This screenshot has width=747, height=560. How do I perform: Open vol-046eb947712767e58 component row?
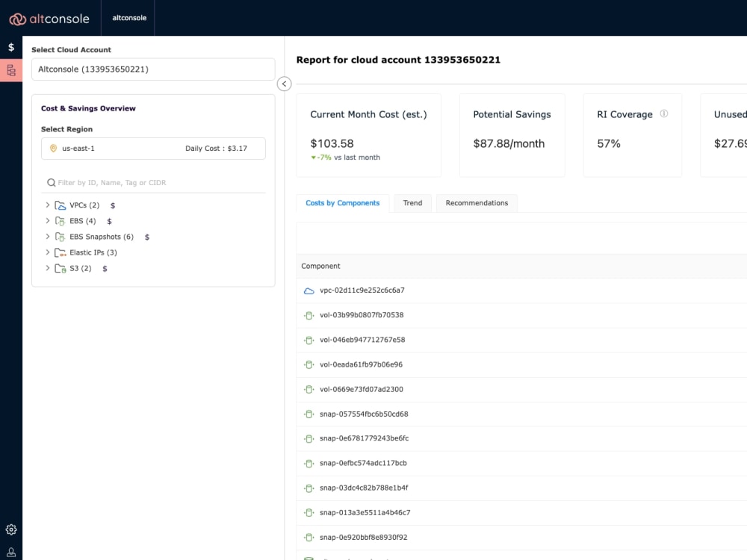(x=521, y=340)
